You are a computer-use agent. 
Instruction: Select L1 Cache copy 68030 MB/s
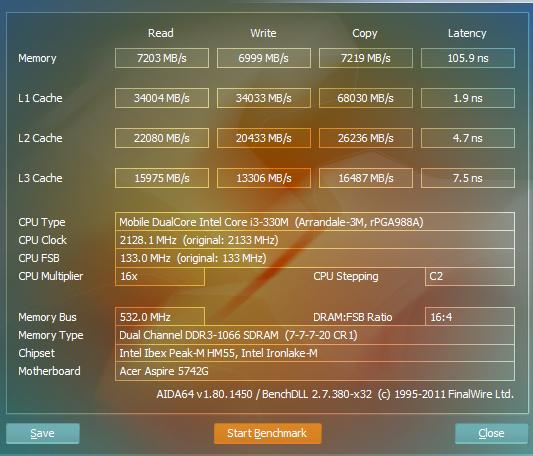[366, 98]
